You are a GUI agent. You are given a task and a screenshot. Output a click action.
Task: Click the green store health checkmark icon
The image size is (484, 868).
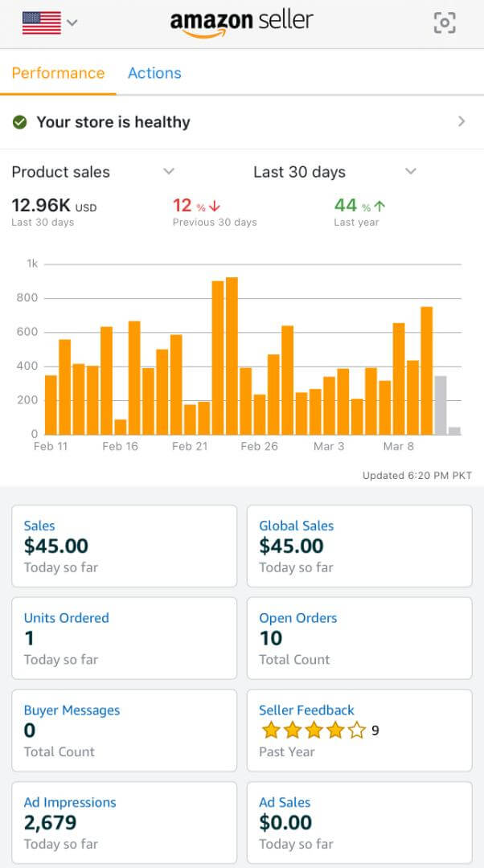20,122
